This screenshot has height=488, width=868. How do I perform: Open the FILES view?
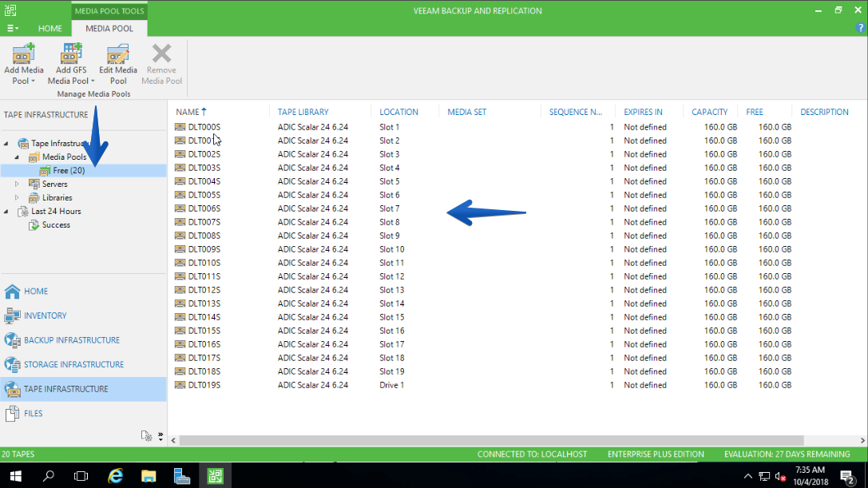(83, 413)
